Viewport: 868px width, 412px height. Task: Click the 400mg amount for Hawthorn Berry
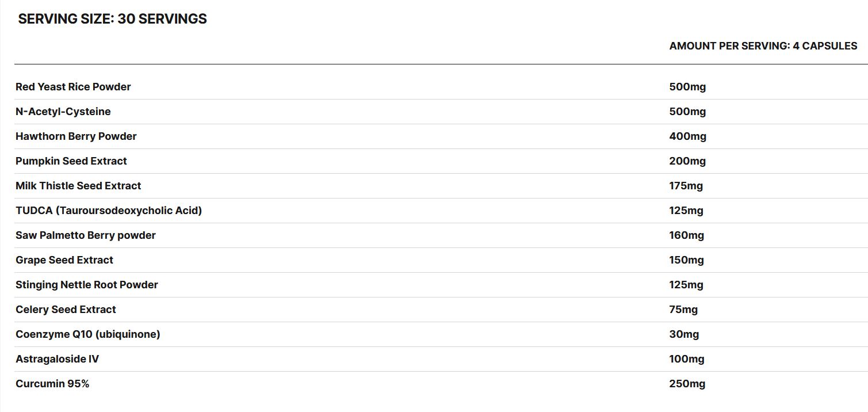688,136
